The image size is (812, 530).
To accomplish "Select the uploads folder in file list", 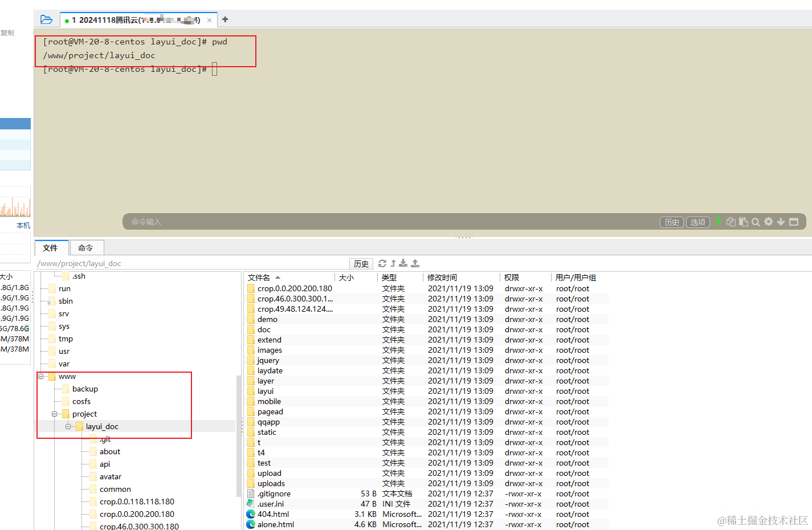I will coord(271,483).
